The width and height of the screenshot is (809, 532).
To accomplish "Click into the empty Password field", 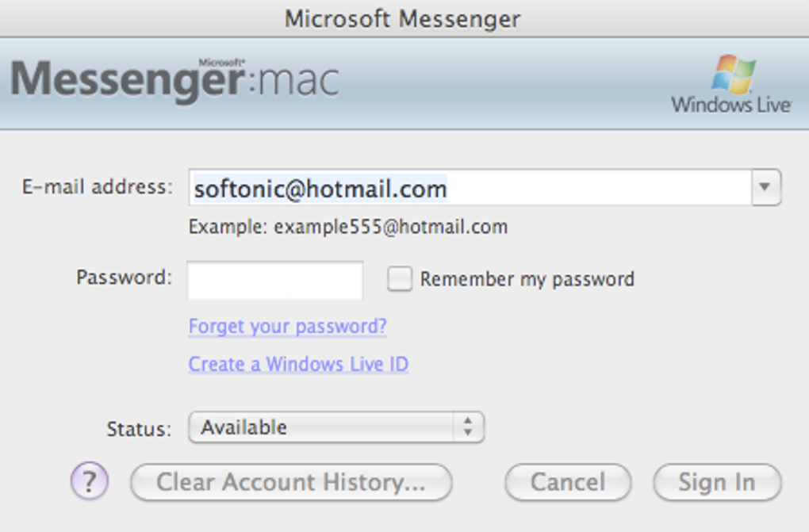I will (x=275, y=280).
